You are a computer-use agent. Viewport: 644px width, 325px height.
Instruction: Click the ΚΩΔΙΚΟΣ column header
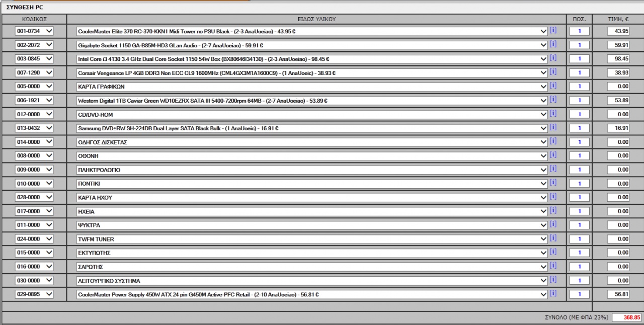34,19
